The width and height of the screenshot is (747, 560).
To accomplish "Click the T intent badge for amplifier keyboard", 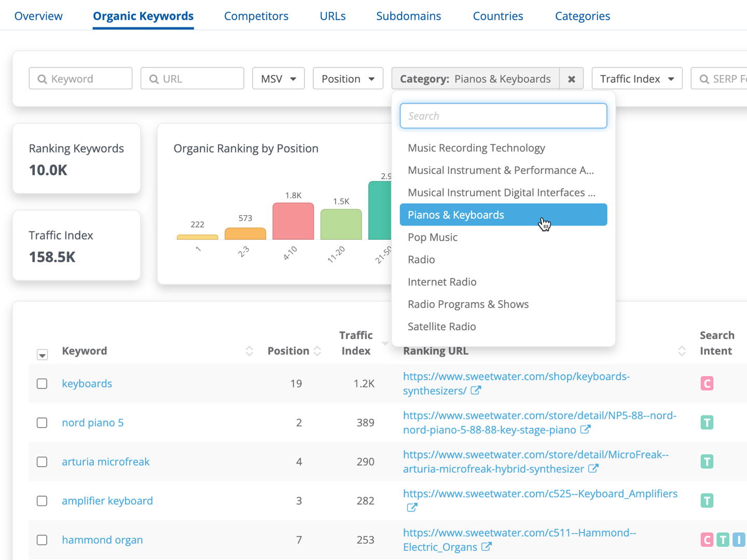I will click(707, 500).
